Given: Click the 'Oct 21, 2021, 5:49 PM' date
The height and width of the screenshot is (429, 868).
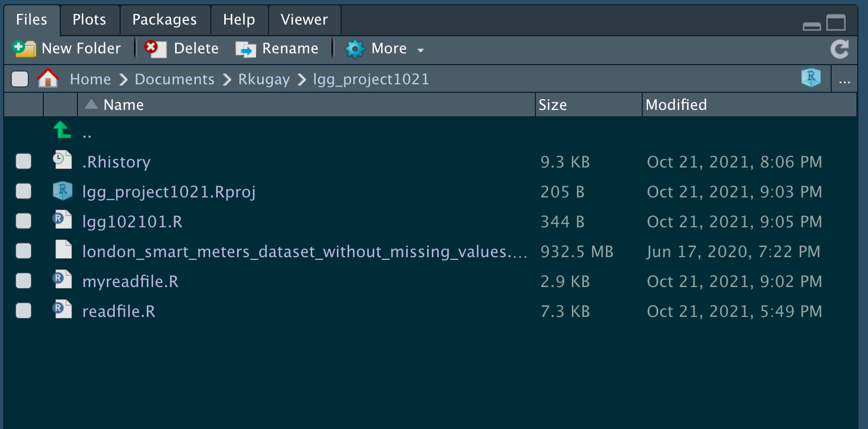Looking at the screenshot, I should tap(735, 311).
